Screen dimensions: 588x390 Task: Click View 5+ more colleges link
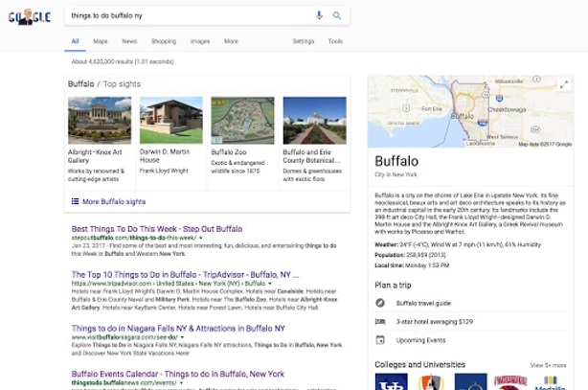(548, 365)
